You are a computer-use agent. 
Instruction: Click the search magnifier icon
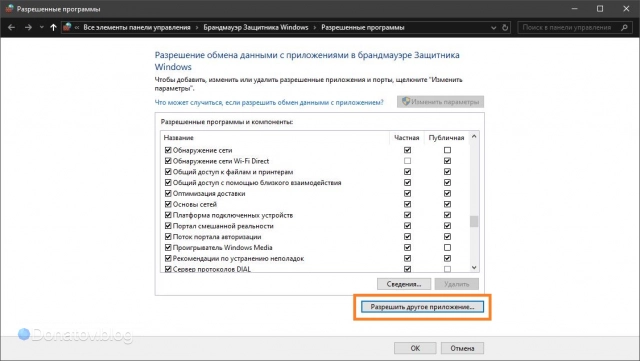tap(624, 27)
